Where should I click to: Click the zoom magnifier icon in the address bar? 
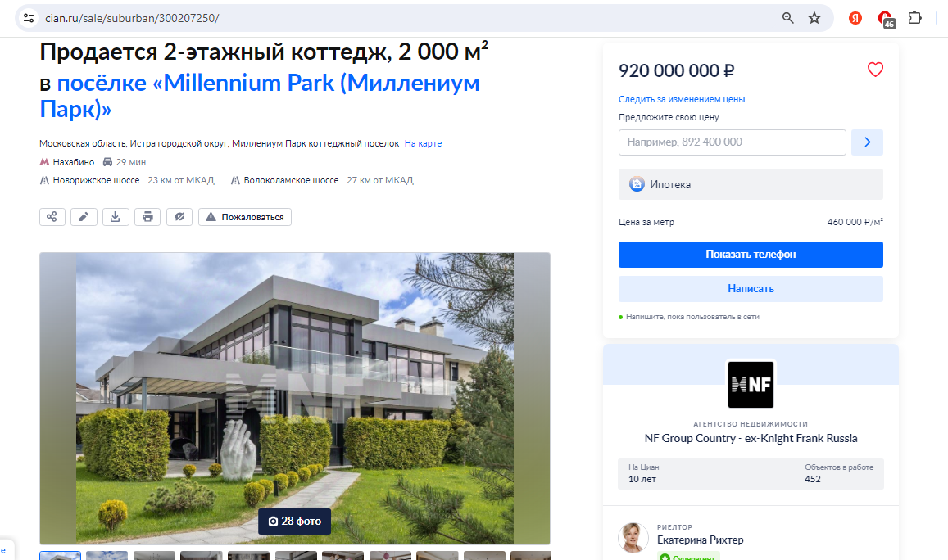pyautogui.click(x=787, y=18)
